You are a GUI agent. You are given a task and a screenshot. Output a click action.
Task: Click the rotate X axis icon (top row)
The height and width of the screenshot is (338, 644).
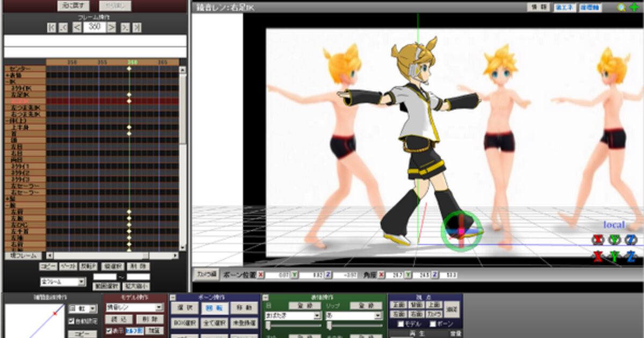(598, 239)
